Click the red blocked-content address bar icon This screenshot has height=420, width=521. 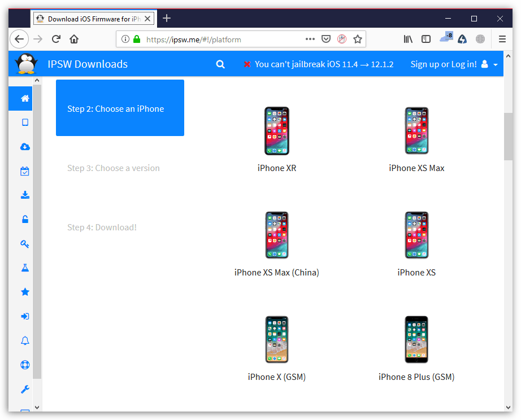[x=342, y=39]
